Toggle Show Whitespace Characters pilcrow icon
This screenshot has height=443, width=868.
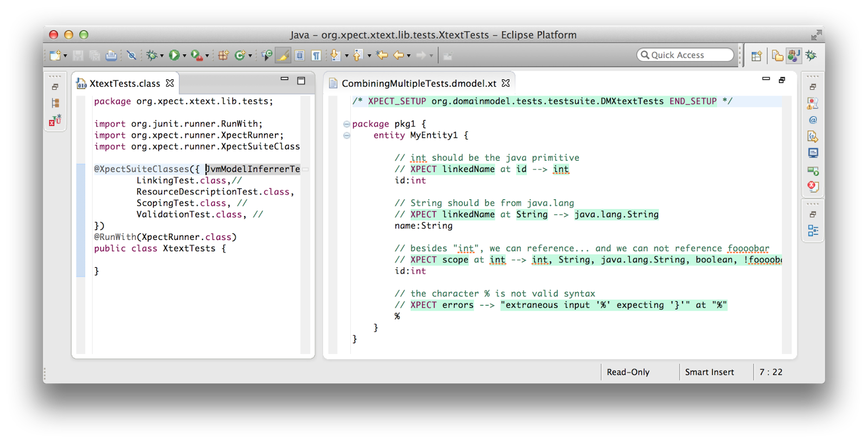[316, 55]
